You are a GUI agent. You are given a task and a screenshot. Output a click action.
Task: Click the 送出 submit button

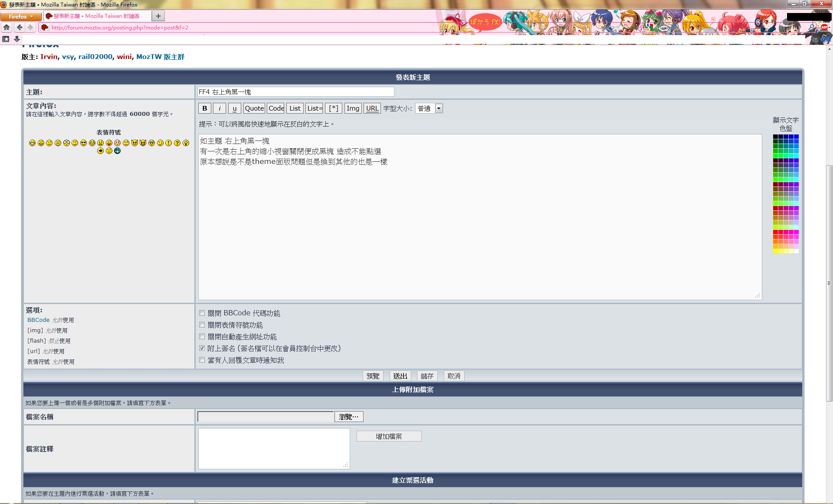[x=400, y=376]
